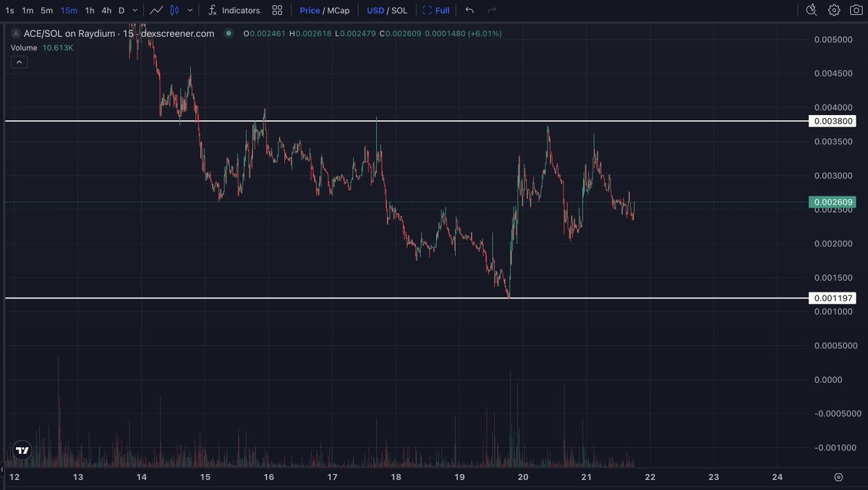Switch chart to Price mode
Image resolution: width=868 pixels, height=490 pixels.
[310, 10]
